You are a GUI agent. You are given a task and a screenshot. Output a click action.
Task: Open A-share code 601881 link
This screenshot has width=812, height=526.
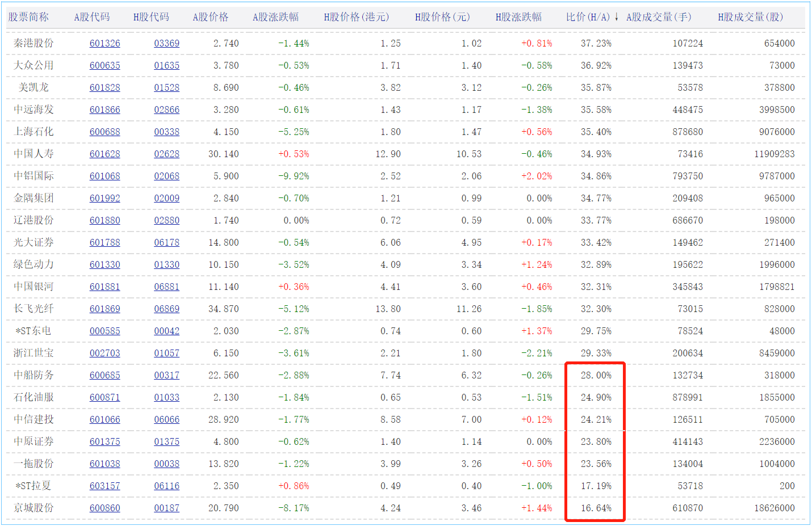(105, 287)
